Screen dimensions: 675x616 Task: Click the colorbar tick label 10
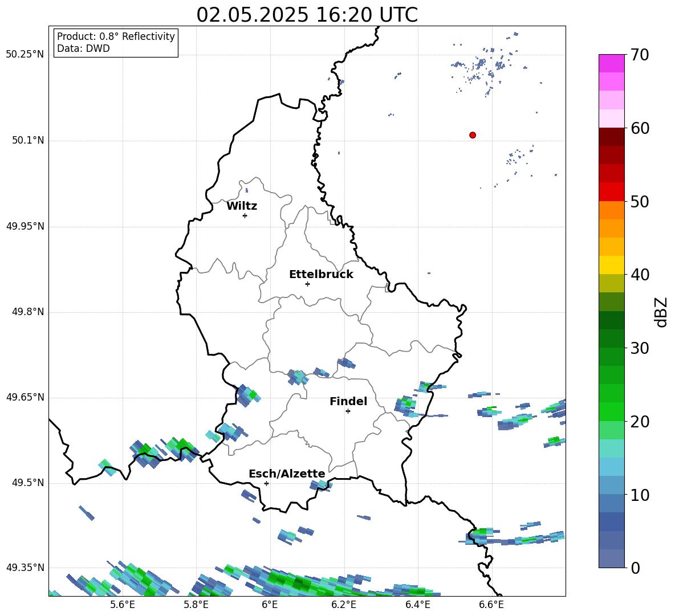pyautogui.click(x=640, y=495)
